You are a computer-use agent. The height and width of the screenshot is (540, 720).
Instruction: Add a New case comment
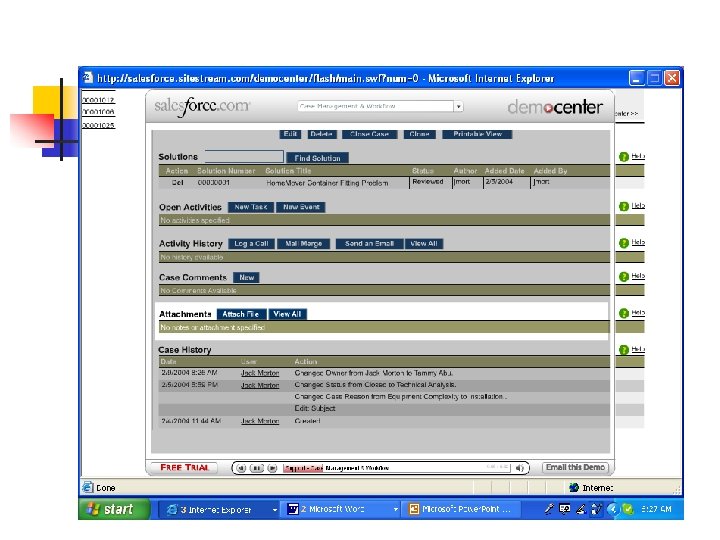pyautogui.click(x=246, y=277)
